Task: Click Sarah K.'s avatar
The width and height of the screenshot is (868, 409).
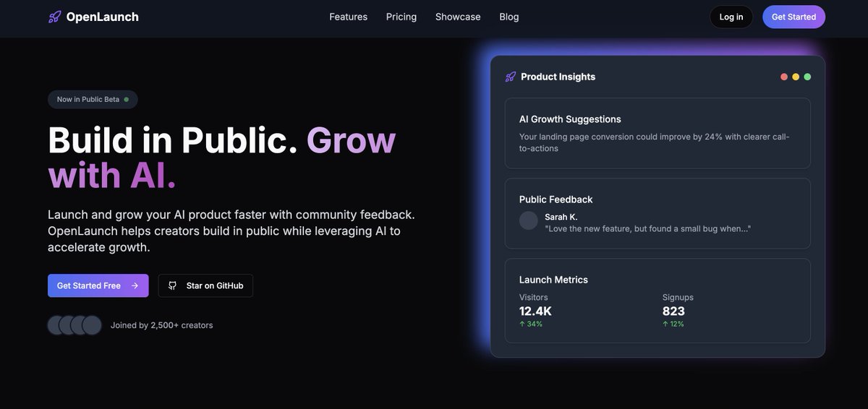Action: coord(529,221)
